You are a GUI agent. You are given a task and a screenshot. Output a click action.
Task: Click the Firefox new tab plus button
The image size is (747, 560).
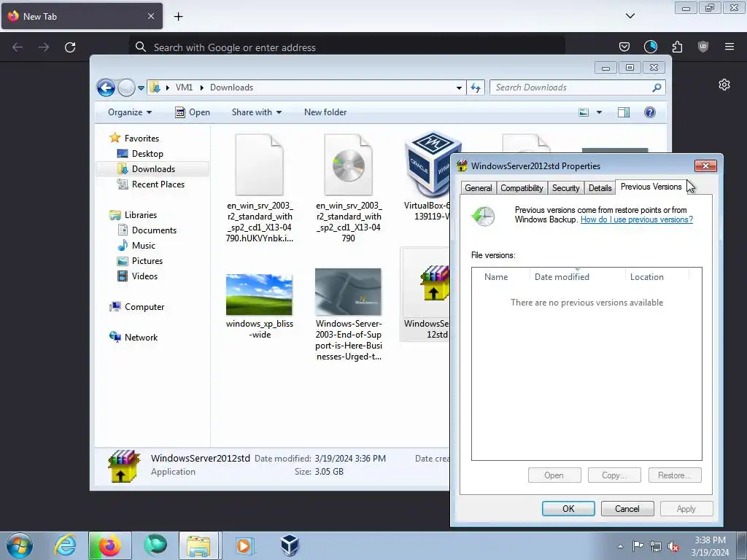pyautogui.click(x=178, y=17)
